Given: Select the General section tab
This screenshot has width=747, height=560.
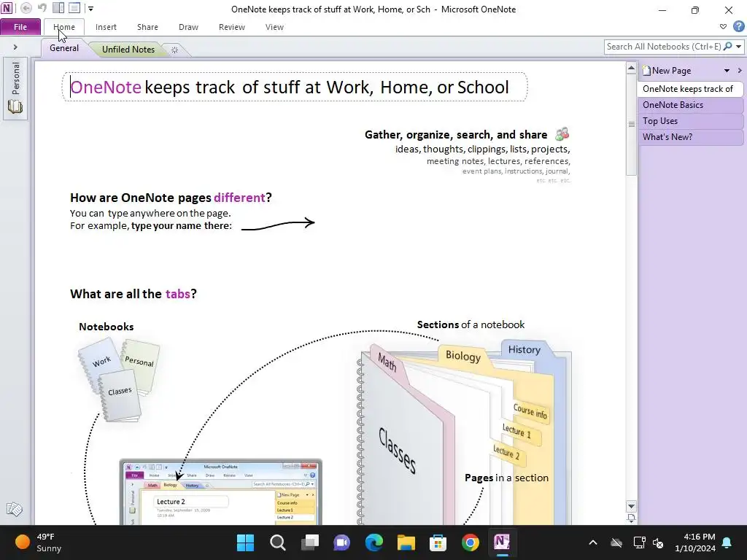Looking at the screenshot, I should coord(64,48).
